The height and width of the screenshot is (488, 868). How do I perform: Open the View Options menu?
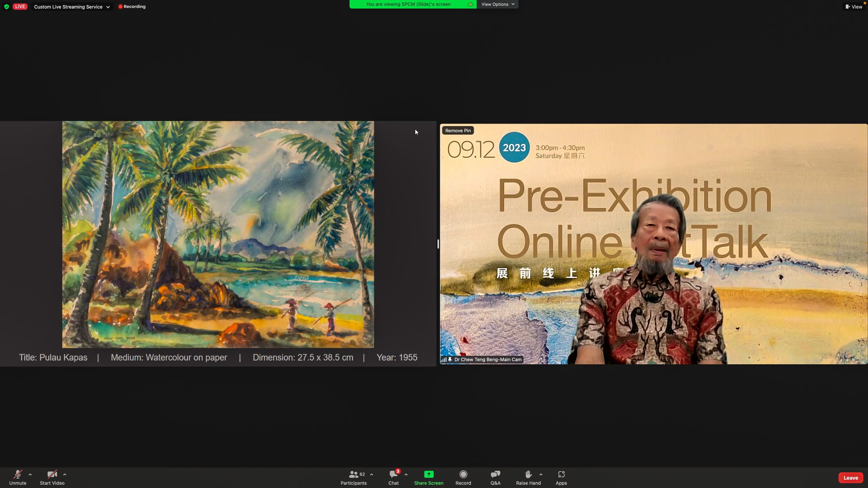tap(497, 4)
